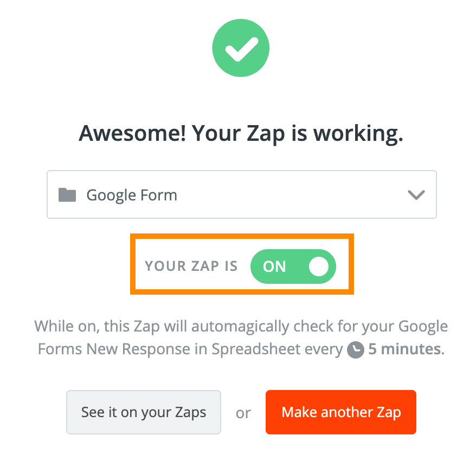Open the Google Form folder selector
476x468 pixels.
tap(241, 195)
